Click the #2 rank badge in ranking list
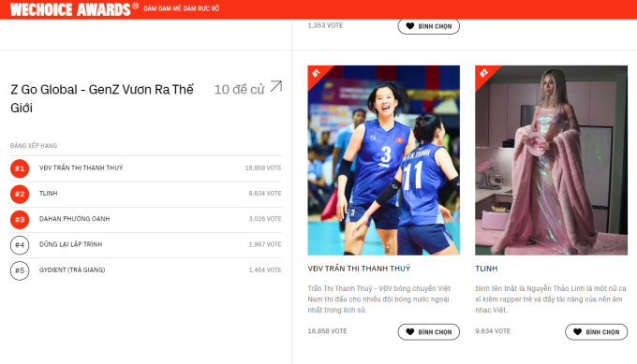This screenshot has width=637, height=364. 20,194
